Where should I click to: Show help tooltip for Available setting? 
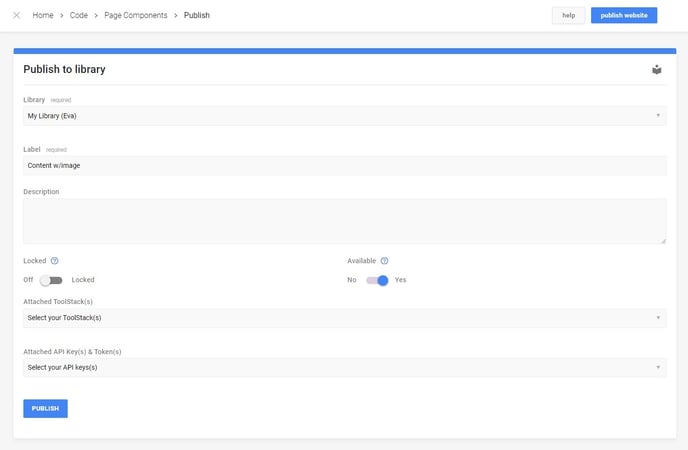(x=384, y=261)
